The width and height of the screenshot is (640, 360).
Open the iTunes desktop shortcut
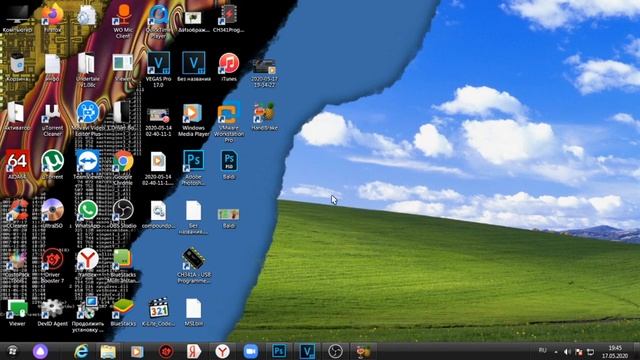coord(229,67)
